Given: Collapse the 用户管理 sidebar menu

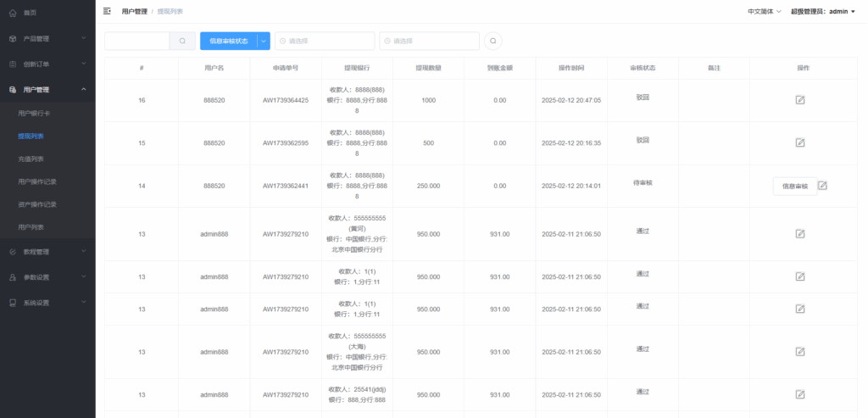Looking at the screenshot, I should click(x=84, y=89).
